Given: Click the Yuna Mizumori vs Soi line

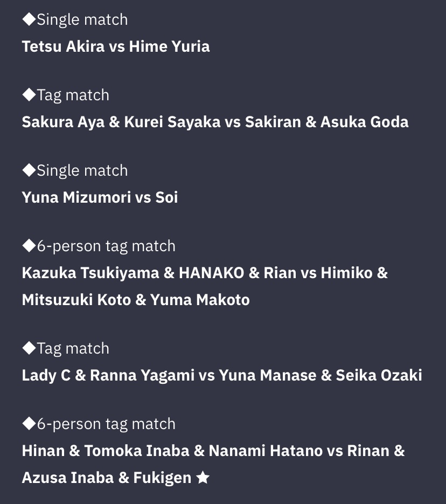Looking at the screenshot, I should pos(100,197).
